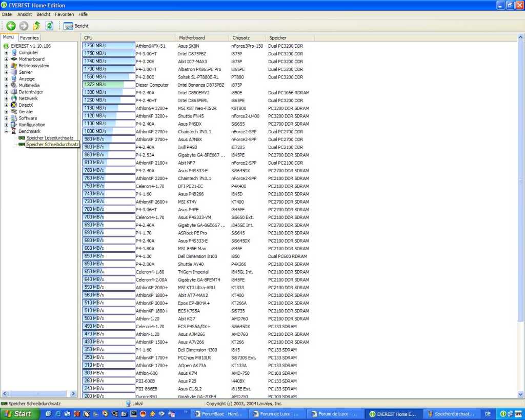Image resolution: width=525 pixels, height=420 pixels.
Task: Click the Athlon64FX-51 1750 MB/s result bar
Action: pos(109,46)
